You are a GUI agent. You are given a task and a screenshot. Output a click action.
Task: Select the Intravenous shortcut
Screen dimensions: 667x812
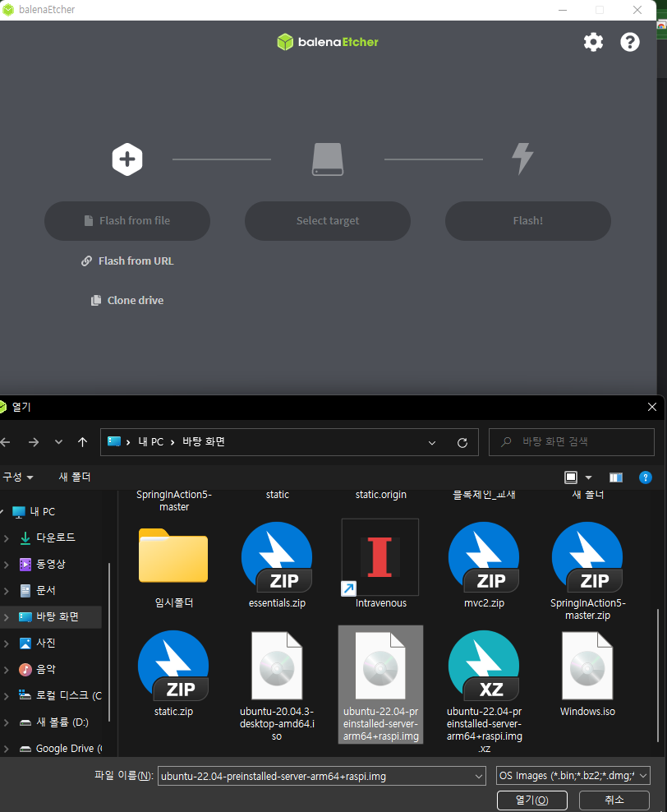point(380,565)
